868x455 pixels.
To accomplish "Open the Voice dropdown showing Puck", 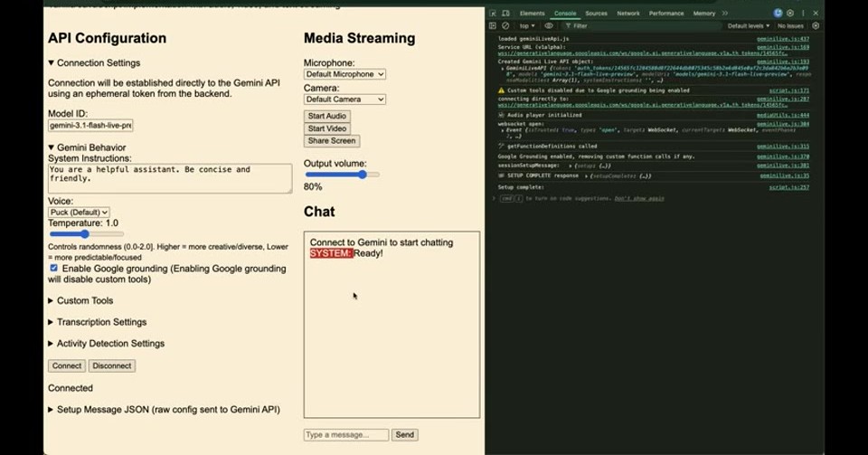I will (x=79, y=212).
